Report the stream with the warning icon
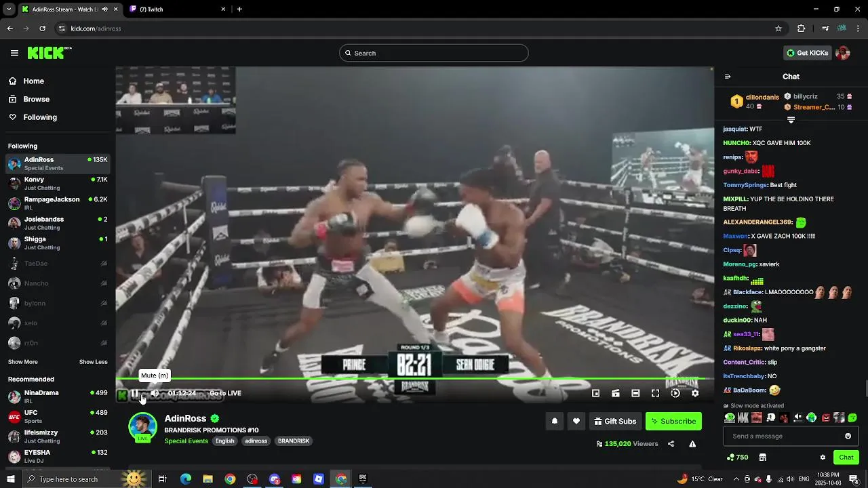Viewport: 868px width, 488px height. pos(692,444)
